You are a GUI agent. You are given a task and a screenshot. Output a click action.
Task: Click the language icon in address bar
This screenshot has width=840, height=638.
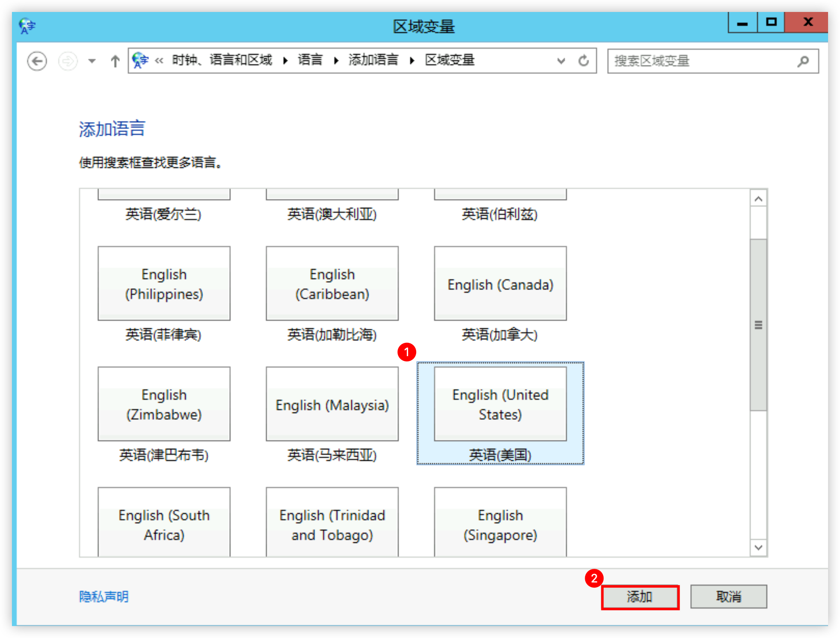[140, 61]
